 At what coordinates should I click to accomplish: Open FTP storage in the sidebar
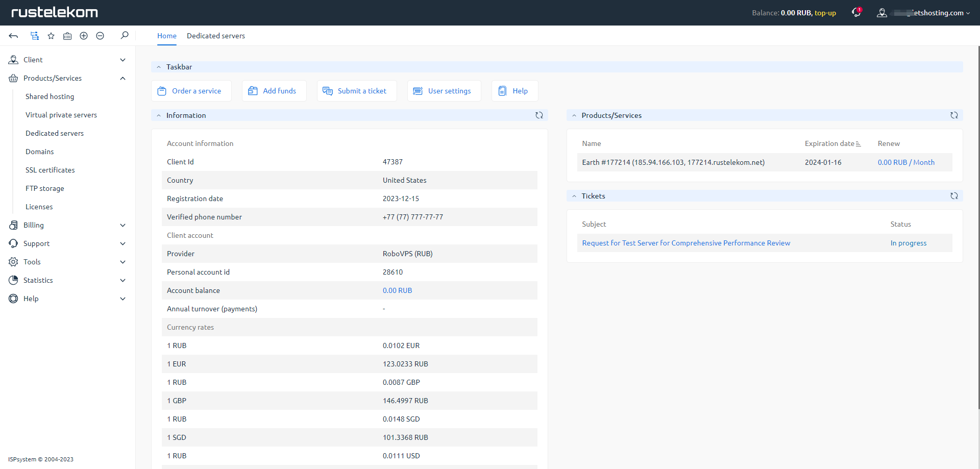click(x=45, y=188)
